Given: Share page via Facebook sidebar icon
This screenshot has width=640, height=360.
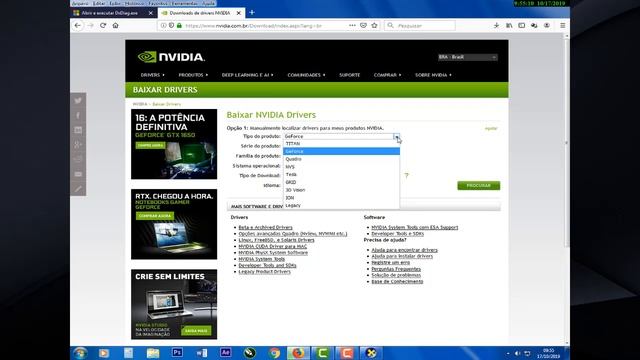Looking at the screenshot, I should point(78,116).
